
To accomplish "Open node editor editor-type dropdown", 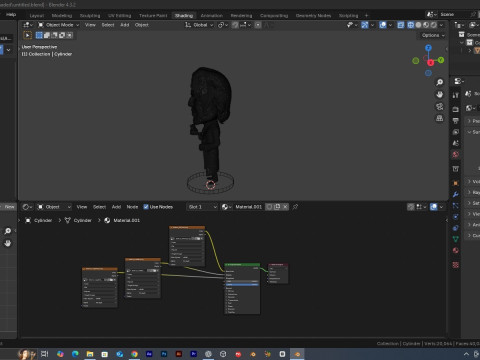I will point(27,207).
